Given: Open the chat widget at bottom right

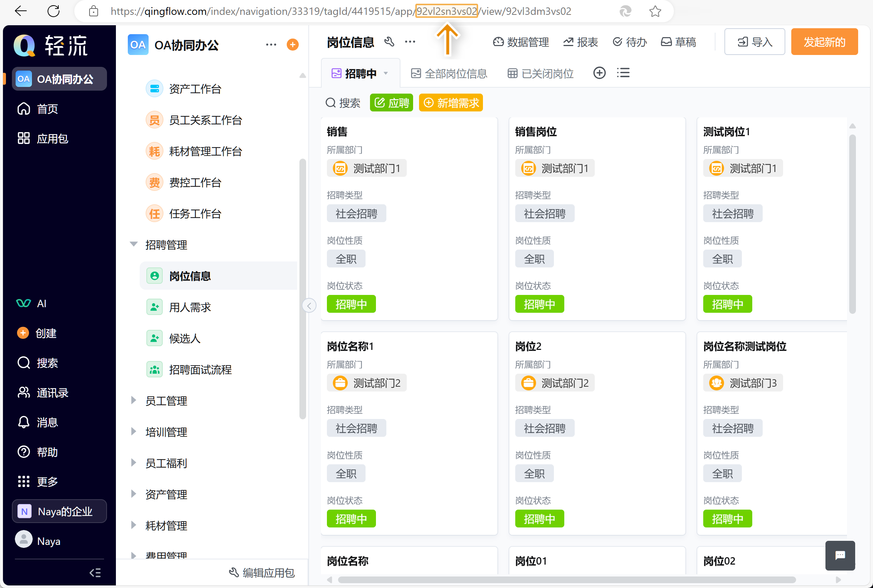Looking at the screenshot, I should click(840, 555).
